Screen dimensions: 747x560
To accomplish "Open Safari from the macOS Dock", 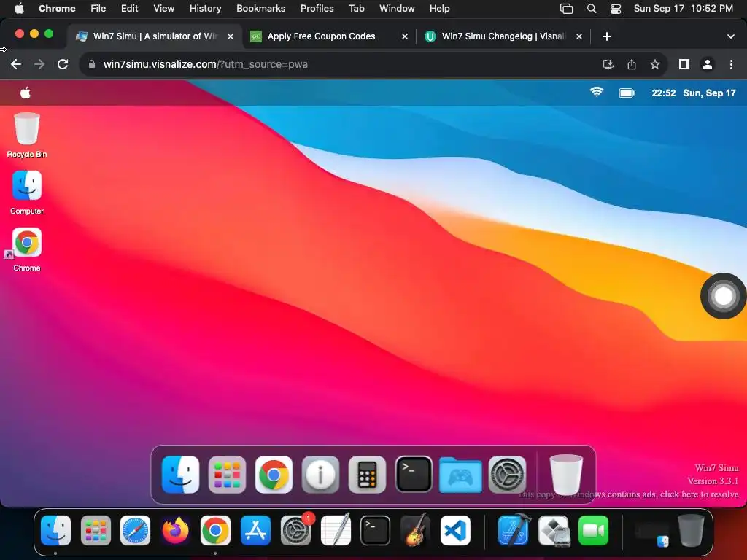I will 135,530.
